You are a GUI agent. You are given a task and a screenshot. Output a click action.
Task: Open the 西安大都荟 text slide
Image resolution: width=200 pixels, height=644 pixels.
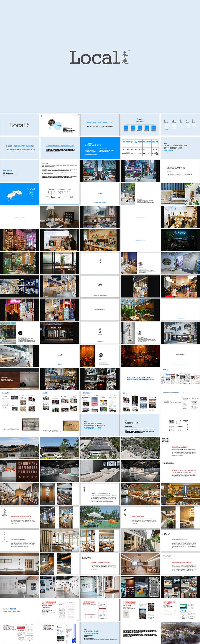[x=60, y=171]
